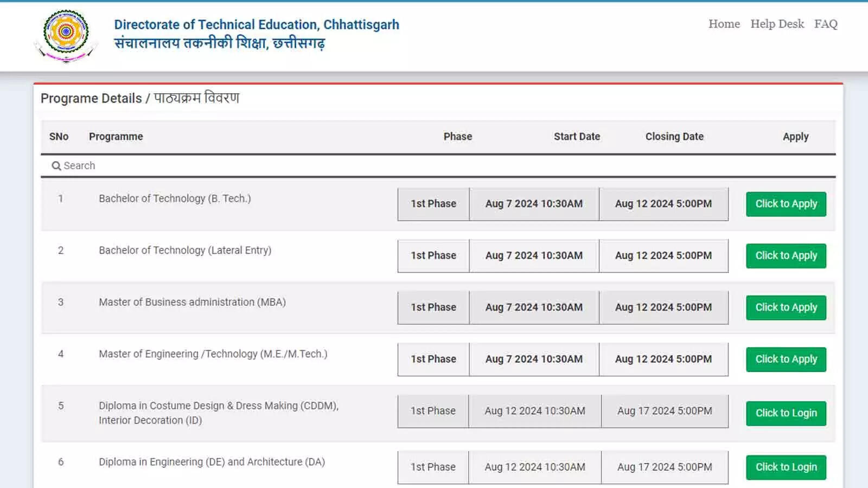This screenshot has height=488, width=868.
Task: Login for Diploma in Engineering and Architecture
Action: (786, 467)
